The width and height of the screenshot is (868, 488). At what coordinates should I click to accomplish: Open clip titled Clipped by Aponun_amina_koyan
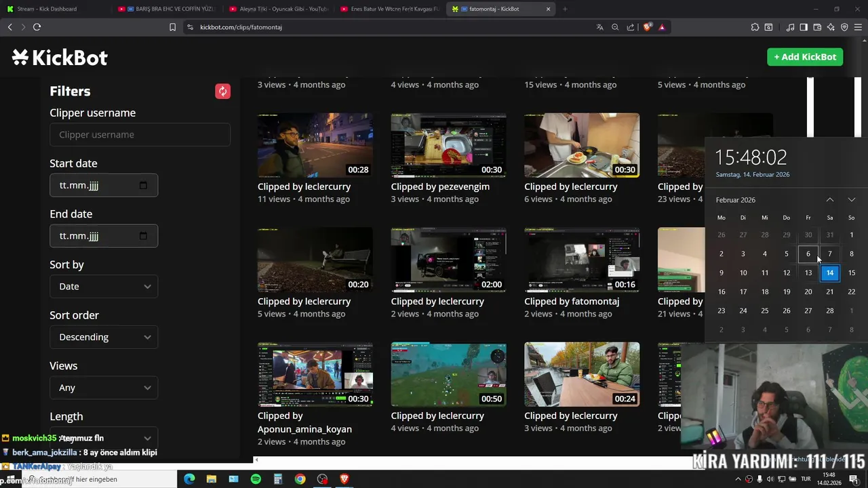point(304,422)
